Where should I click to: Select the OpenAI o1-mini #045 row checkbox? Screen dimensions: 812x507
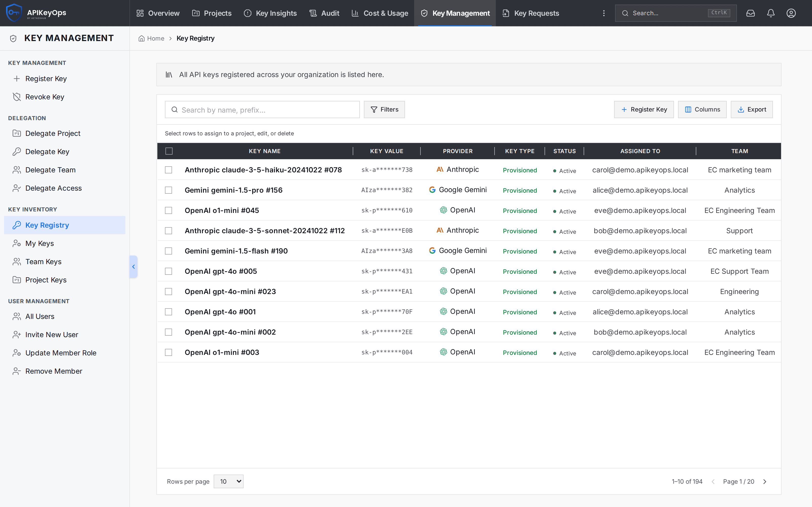[168, 210]
